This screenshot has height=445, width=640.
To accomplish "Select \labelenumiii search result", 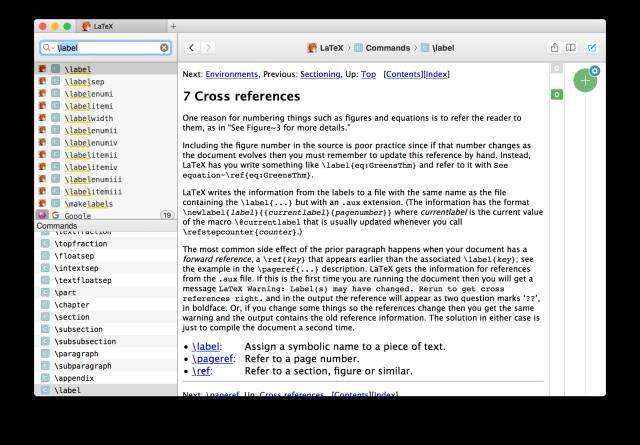I will coord(106,179).
